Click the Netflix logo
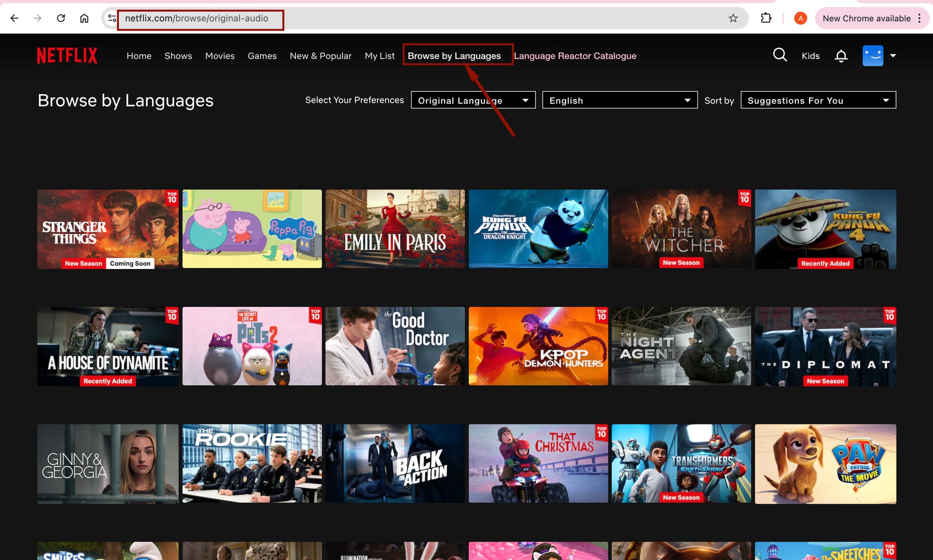This screenshot has height=560, width=933. coord(67,56)
